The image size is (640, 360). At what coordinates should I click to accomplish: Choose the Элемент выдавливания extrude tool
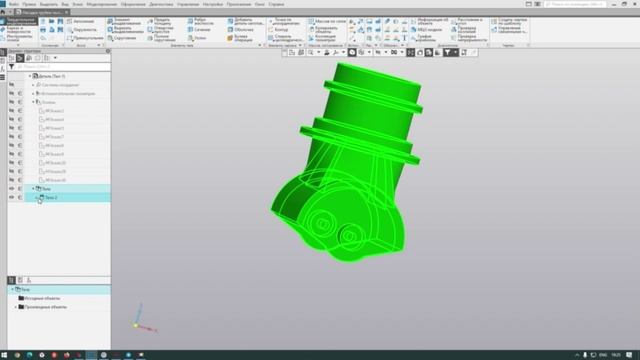click(125, 21)
